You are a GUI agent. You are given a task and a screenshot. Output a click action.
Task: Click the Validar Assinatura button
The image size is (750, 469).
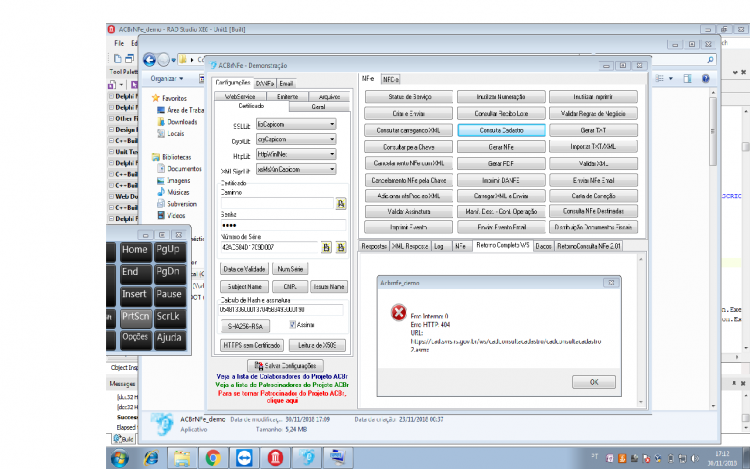409,211
